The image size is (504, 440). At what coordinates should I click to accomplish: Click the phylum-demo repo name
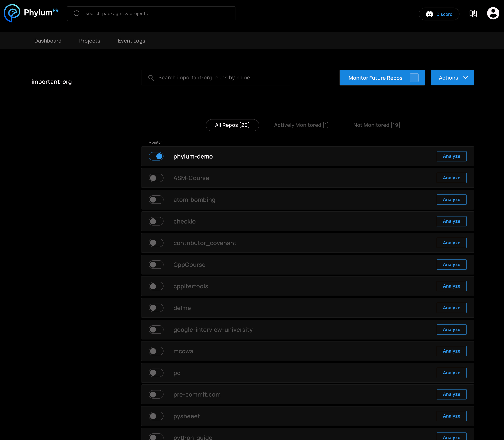[x=193, y=157]
